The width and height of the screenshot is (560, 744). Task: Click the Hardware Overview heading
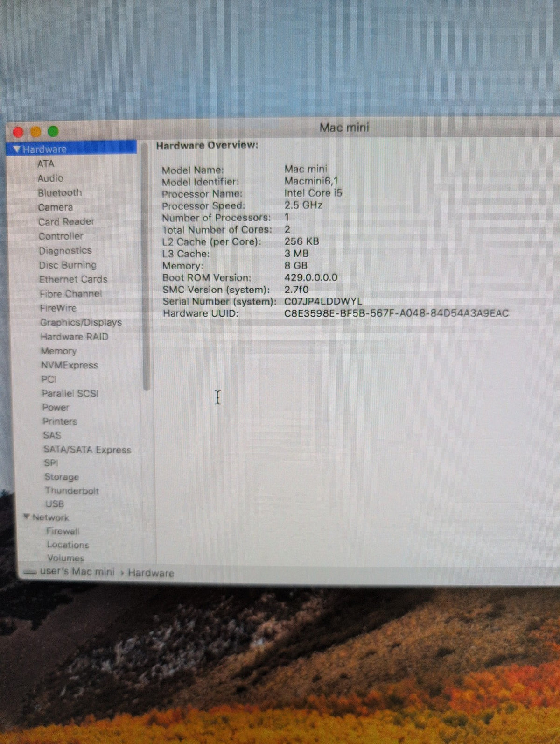[207, 145]
